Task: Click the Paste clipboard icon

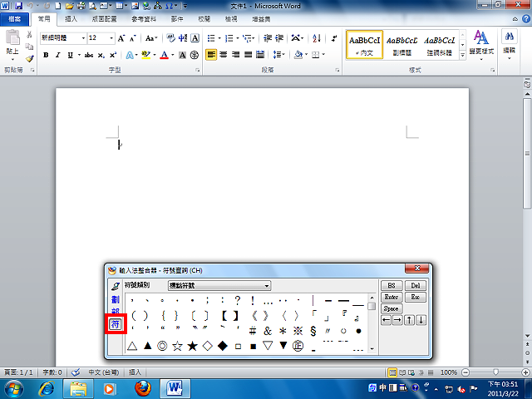Action: (x=12, y=37)
